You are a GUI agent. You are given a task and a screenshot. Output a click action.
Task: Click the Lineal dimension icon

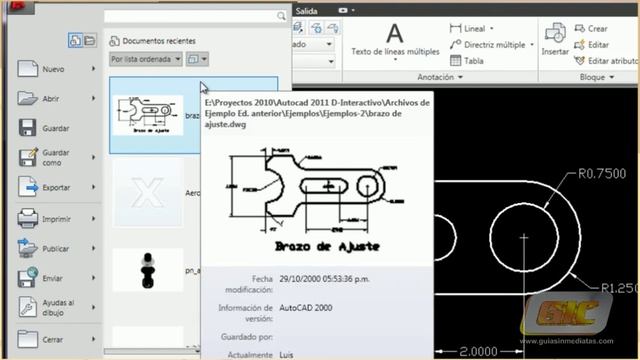pyautogui.click(x=455, y=28)
